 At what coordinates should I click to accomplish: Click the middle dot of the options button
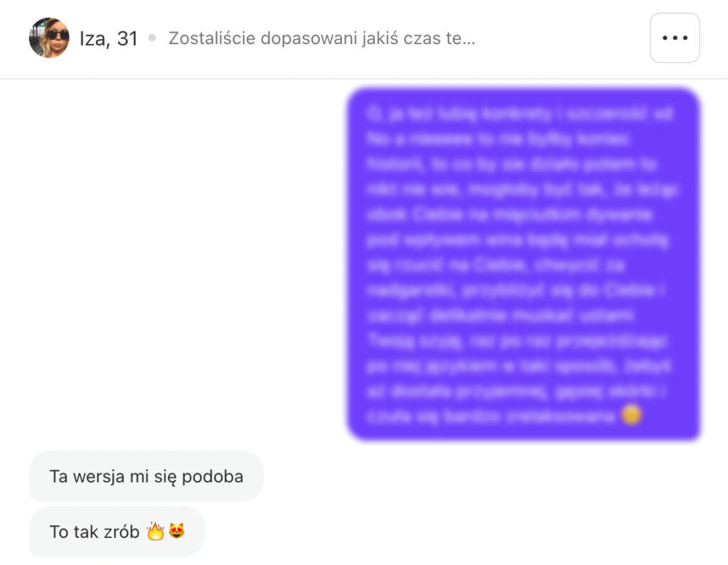click(675, 38)
